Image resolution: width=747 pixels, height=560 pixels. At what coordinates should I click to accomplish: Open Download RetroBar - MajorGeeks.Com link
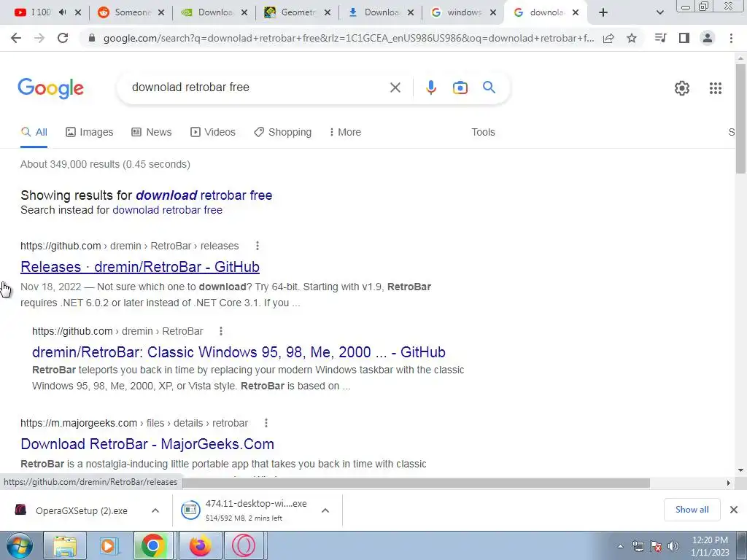pos(147,444)
